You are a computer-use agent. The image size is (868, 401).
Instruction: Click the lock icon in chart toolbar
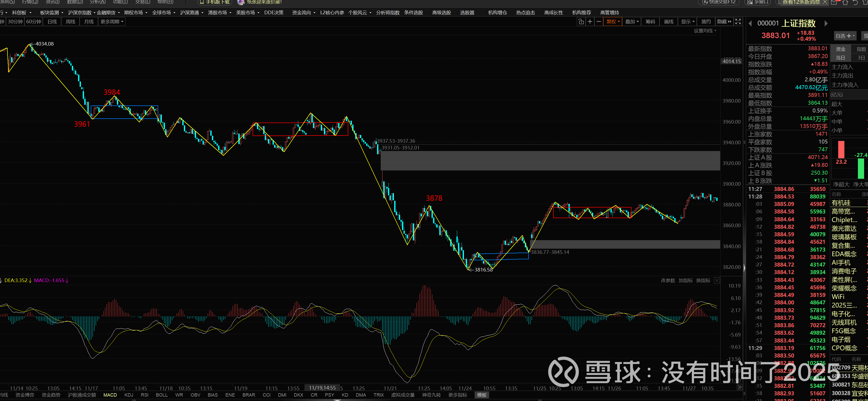pos(581,22)
